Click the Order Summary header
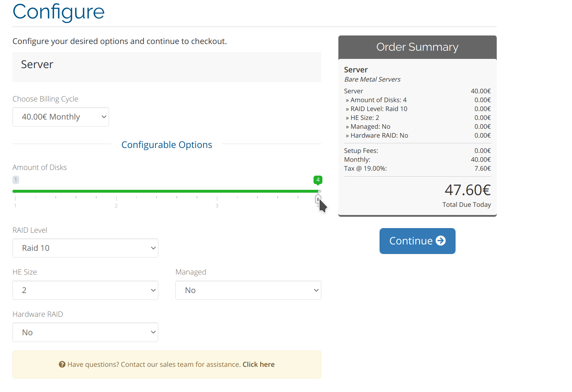 (417, 47)
